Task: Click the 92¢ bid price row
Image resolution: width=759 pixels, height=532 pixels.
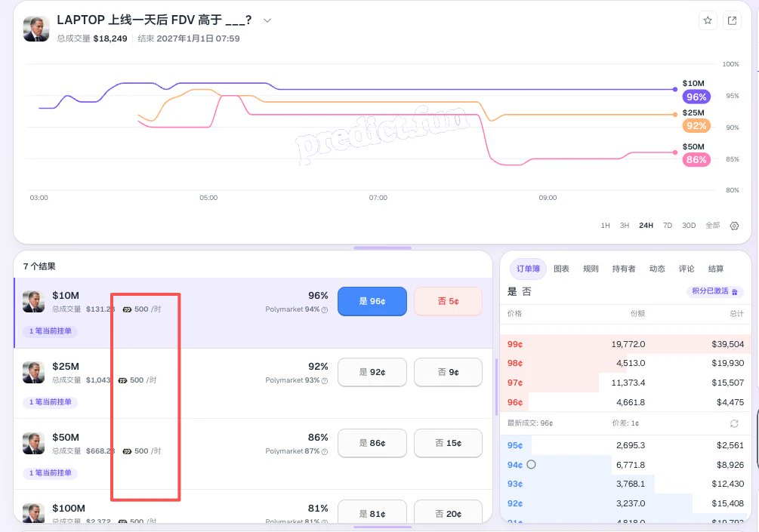Action: [x=625, y=503]
